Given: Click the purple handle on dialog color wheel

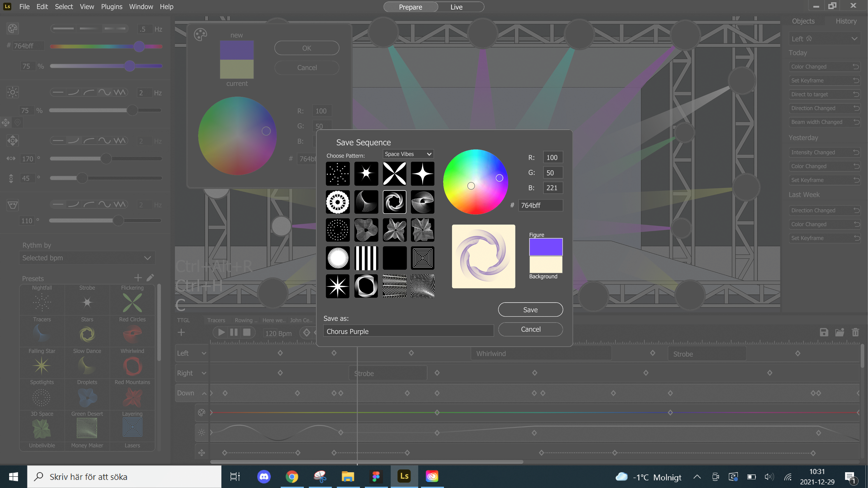Looking at the screenshot, I should click(x=499, y=178).
